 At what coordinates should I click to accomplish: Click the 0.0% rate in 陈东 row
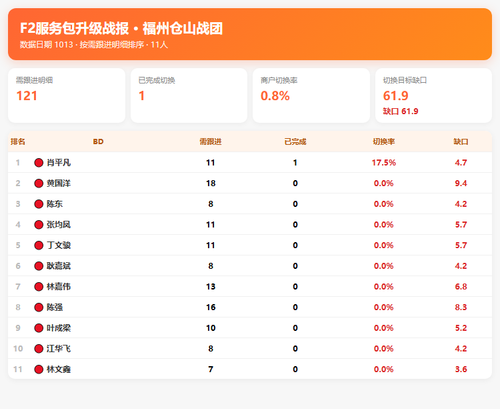(x=384, y=204)
